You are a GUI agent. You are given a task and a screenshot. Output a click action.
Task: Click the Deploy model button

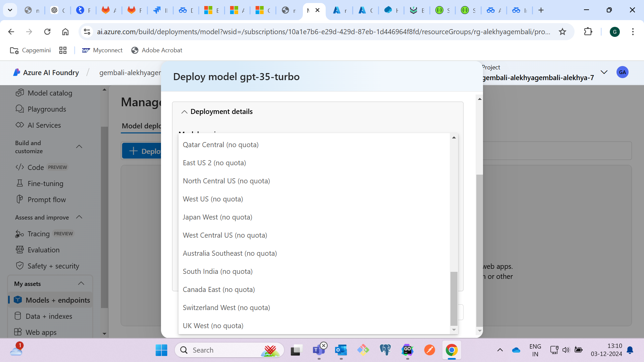142,151
